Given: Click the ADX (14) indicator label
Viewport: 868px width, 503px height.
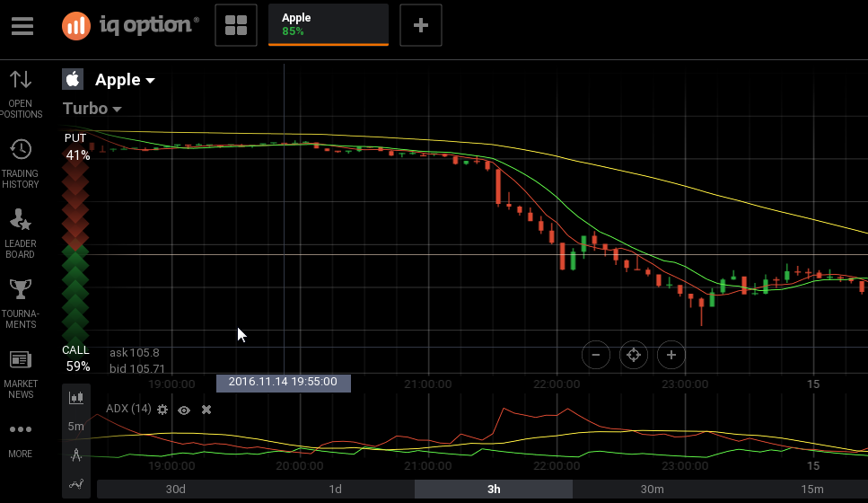Looking at the screenshot, I should coord(128,409).
